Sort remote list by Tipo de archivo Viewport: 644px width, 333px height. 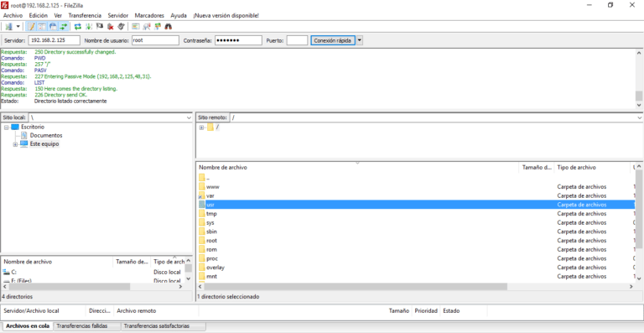pyautogui.click(x=592, y=168)
